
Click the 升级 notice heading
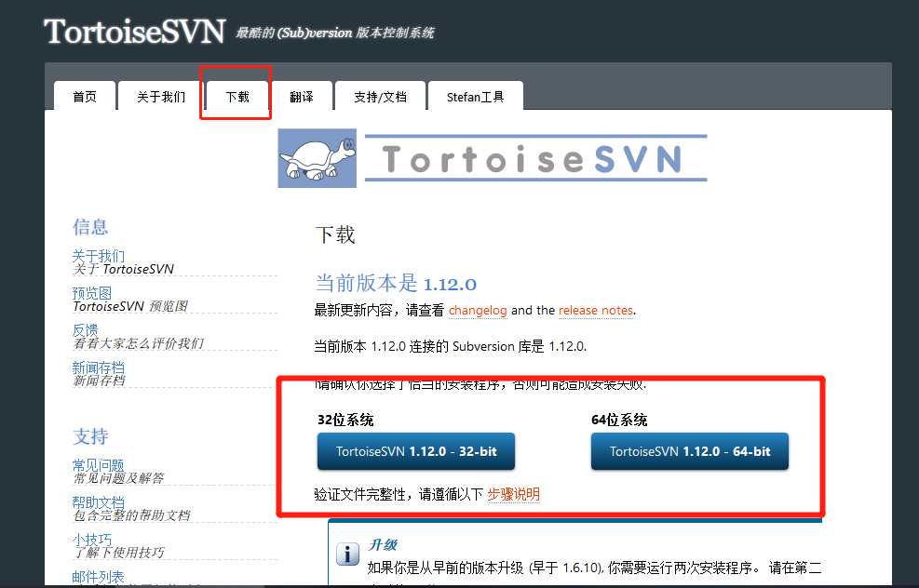(383, 544)
